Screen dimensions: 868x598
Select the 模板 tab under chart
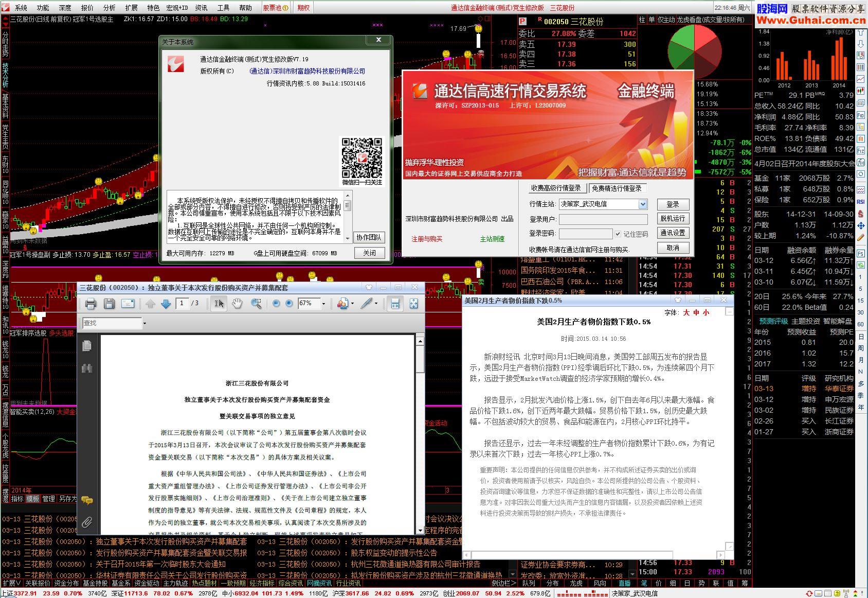33,499
